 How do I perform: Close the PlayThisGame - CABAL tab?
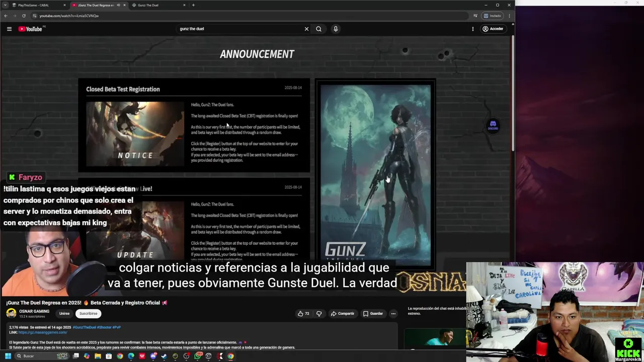tap(64, 5)
